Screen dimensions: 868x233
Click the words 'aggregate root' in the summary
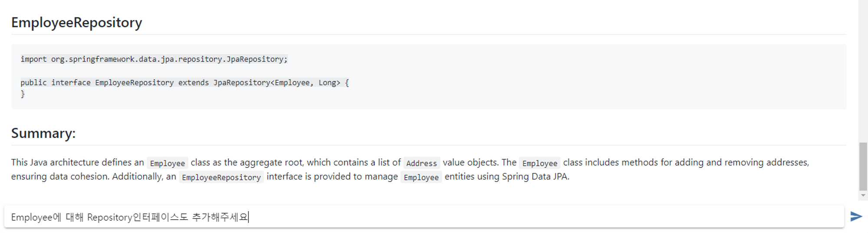(x=272, y=162)
